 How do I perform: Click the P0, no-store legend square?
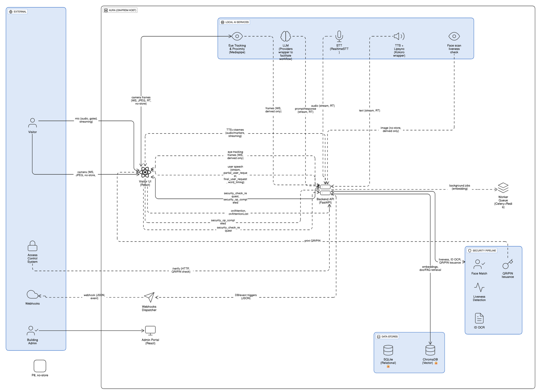pos(40,366)
